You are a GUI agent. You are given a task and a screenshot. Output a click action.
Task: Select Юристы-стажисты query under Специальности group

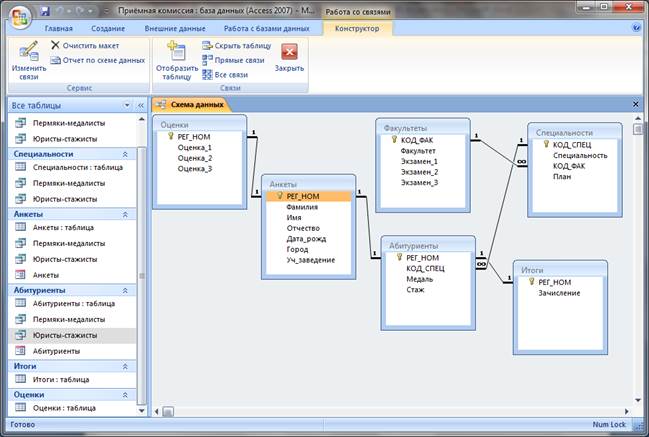[x=72, y=199]
